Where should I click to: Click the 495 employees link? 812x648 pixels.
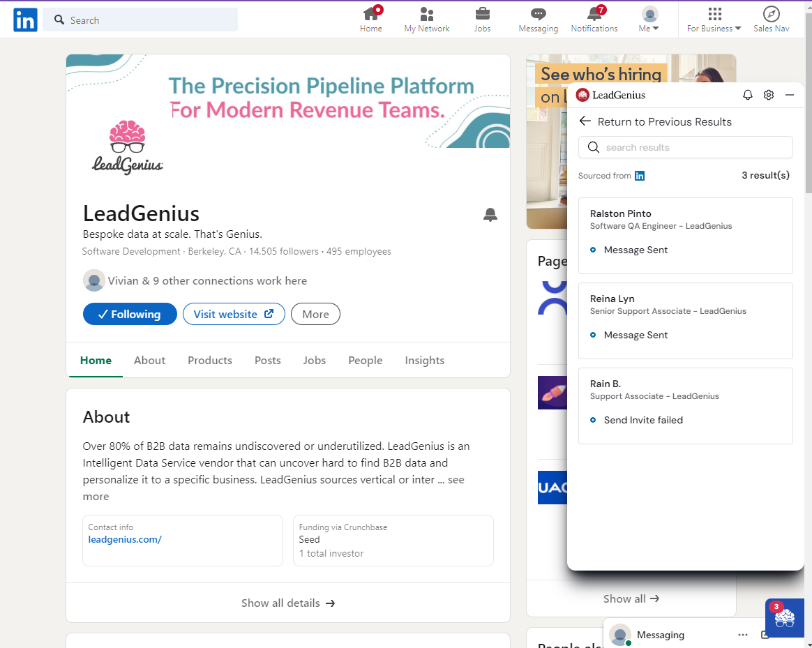tap(359, 251)
